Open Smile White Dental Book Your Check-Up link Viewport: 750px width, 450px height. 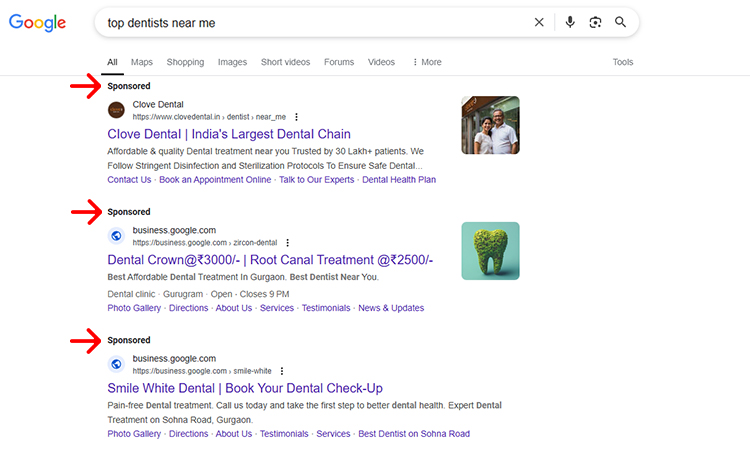[x=245, y=388]
